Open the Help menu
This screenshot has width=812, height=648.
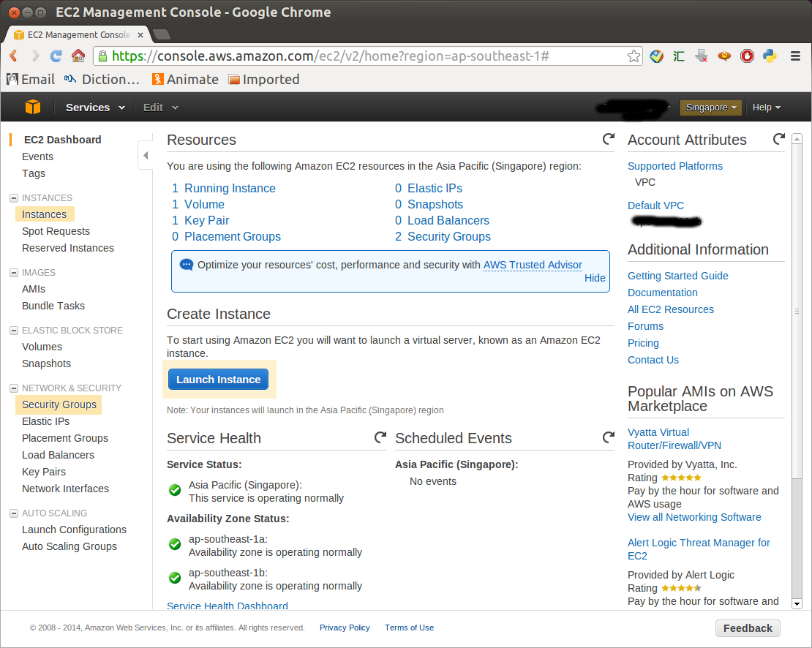pos(766,108)
